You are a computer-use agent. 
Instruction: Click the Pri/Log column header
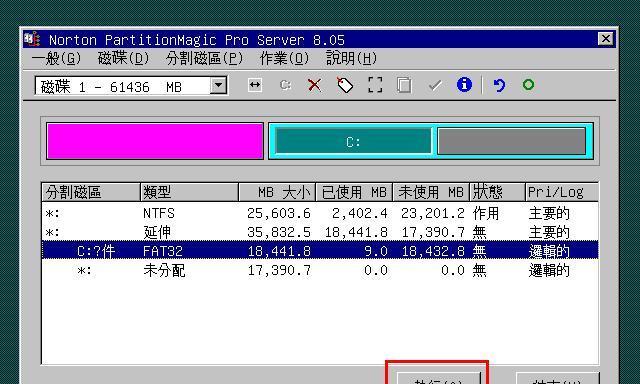tap(562, 192)
